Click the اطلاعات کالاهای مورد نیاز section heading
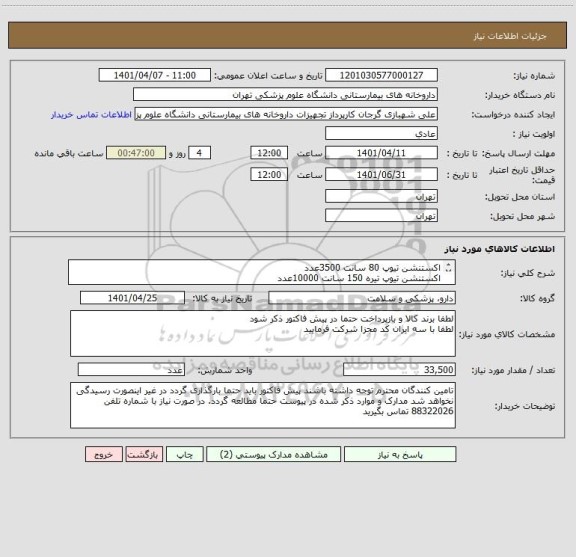The image size is (576, 557). (500, 249)
